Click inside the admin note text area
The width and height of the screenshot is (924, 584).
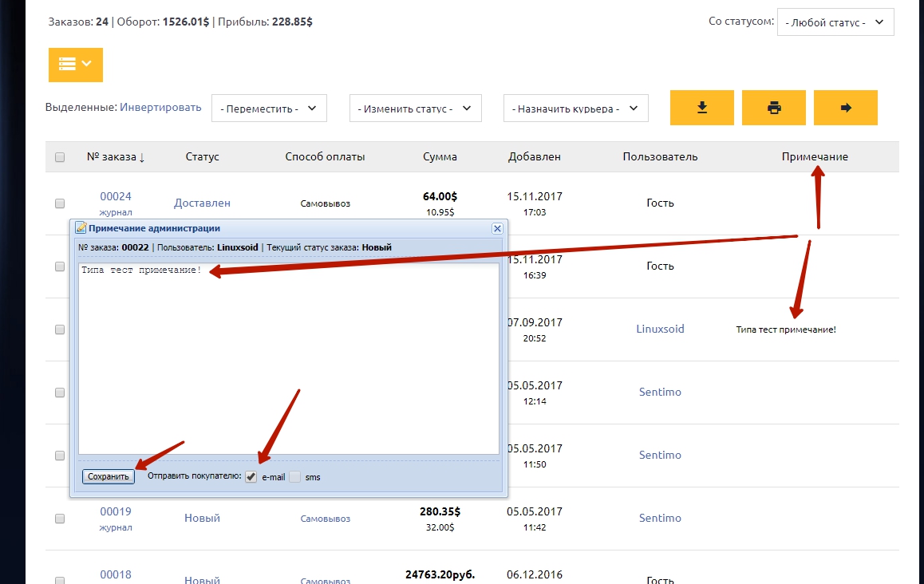coord(289,359)
